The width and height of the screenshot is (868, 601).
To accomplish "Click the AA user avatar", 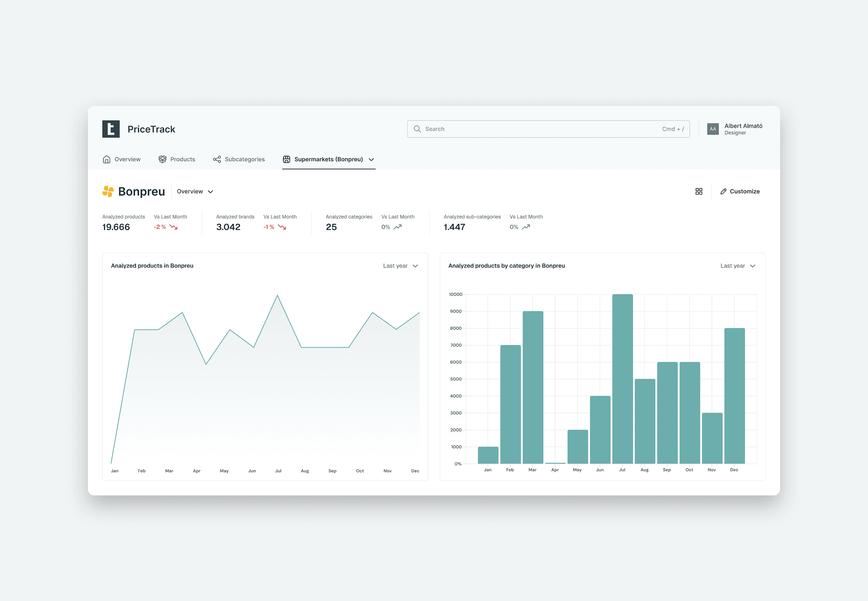I will (713, 129).
